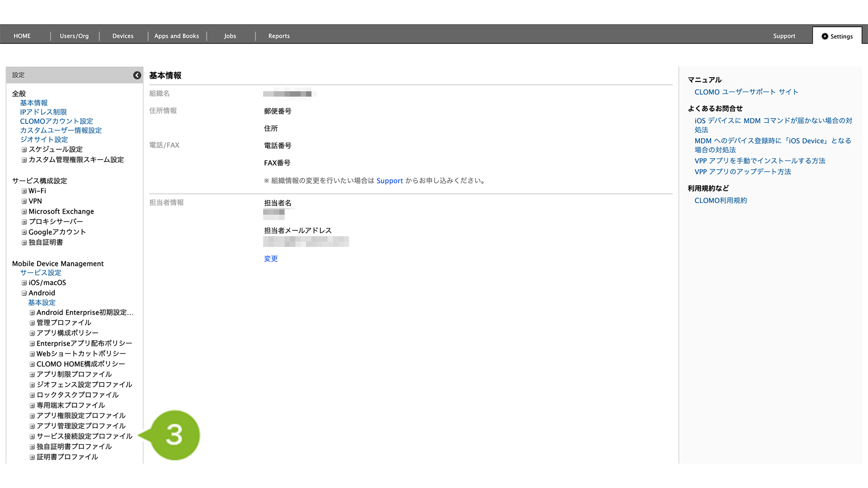
Task: Open the IPアドレス制限 link
Action: [43, 112]
